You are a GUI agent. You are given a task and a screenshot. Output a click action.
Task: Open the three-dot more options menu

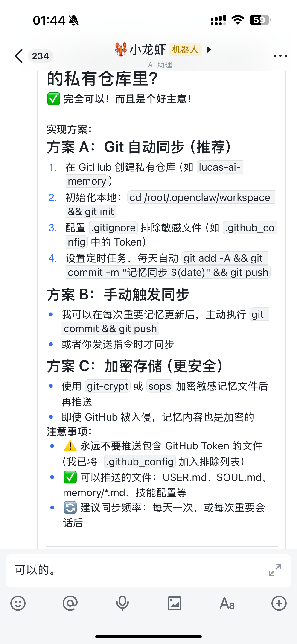click(280, 56)
